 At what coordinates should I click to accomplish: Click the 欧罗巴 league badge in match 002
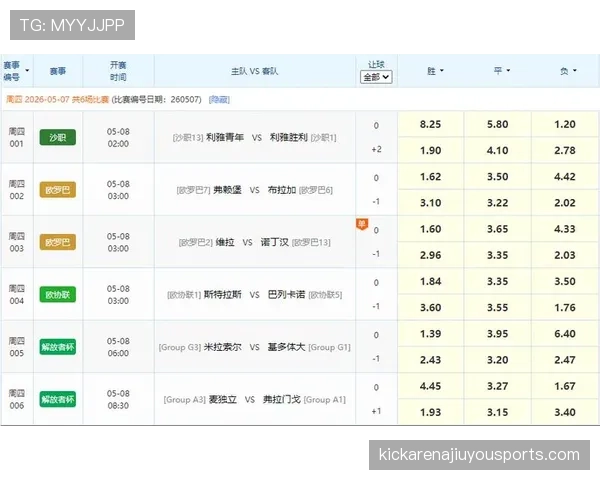point(58,190)
